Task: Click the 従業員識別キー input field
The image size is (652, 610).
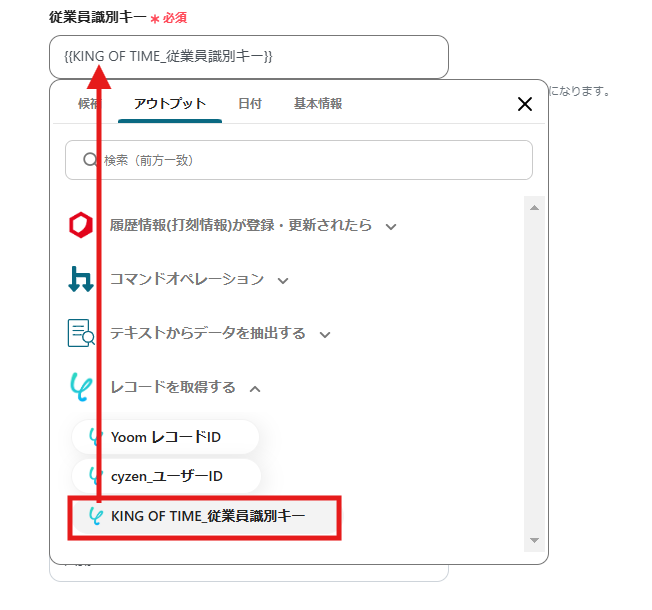Action: (x=249, y=57)
